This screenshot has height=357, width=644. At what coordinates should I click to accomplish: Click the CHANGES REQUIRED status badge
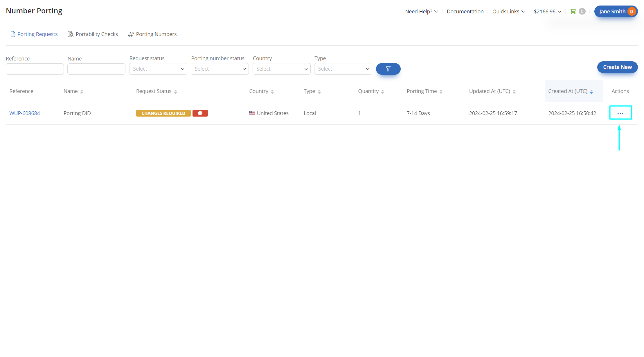click(163, 113)
